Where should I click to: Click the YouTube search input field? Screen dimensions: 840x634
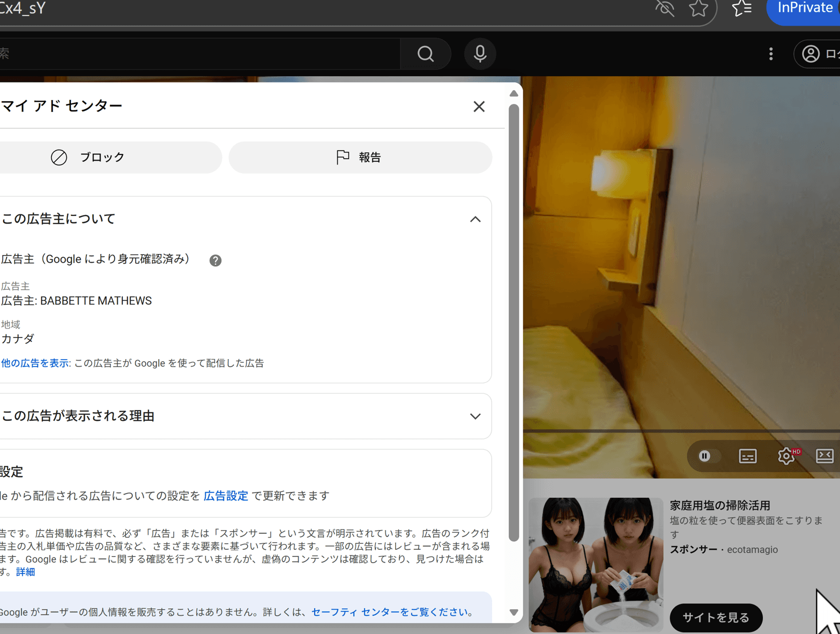pyautogui.click(x=199, y=54)
